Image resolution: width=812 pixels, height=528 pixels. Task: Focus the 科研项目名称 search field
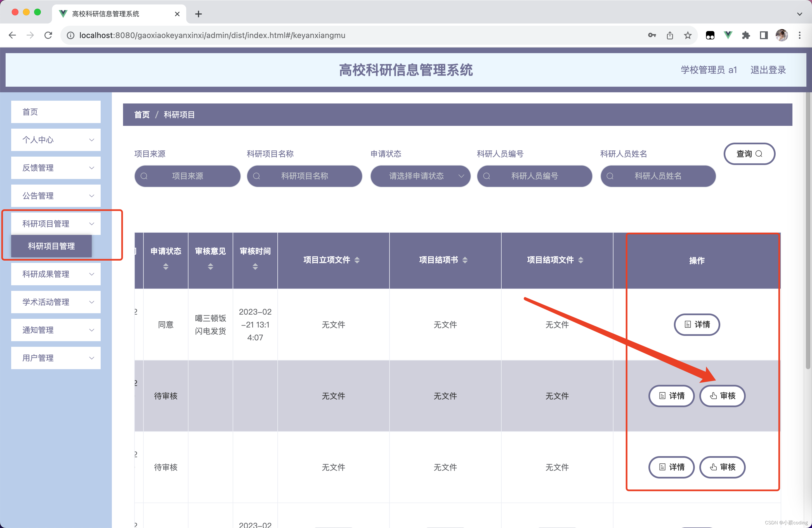coord(304,176)
